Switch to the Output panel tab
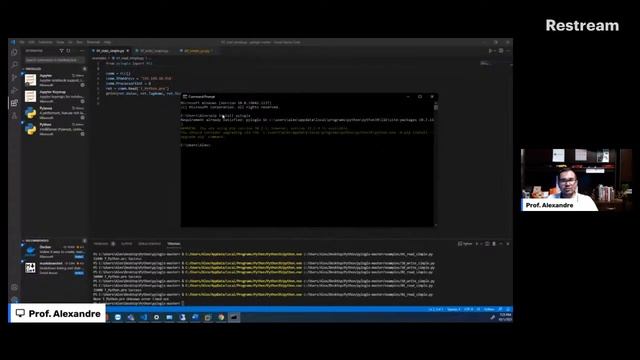 point(127,244)
